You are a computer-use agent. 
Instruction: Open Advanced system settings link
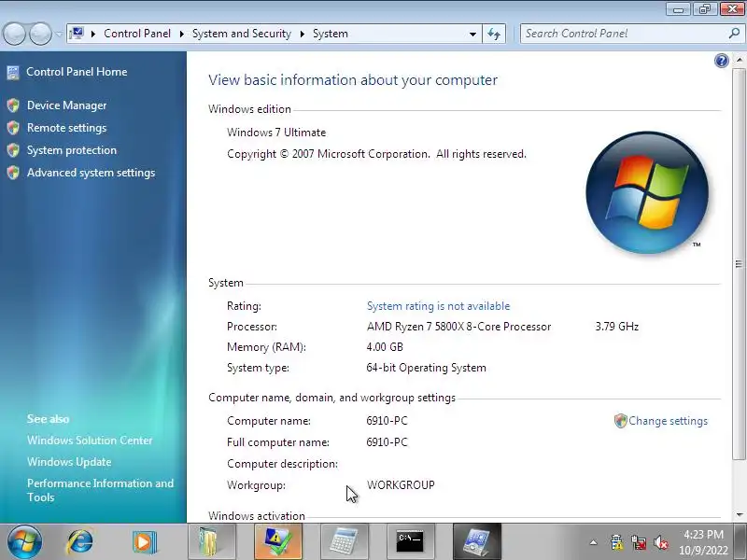coord(91,173)
